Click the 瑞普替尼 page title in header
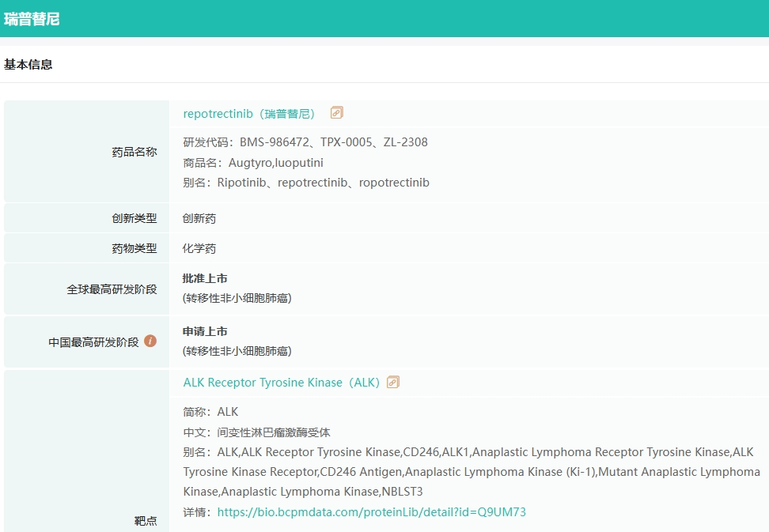The height and width of the screenshot is (532, 769). [32, 19]
